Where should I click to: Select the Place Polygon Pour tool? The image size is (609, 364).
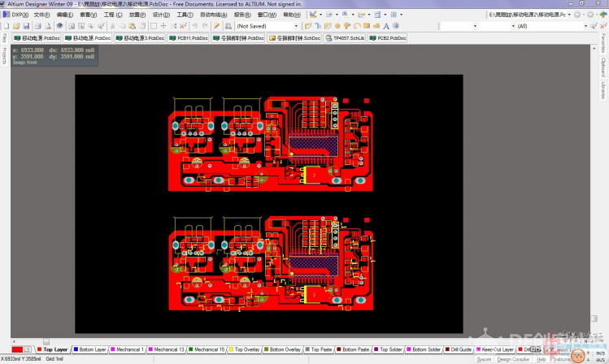pos(376,26)
